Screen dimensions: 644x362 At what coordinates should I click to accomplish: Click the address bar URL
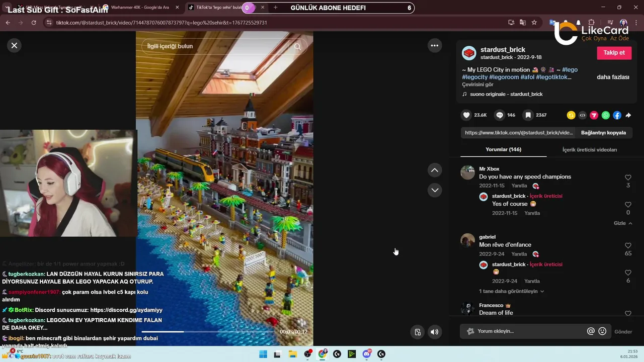point(162,23)
